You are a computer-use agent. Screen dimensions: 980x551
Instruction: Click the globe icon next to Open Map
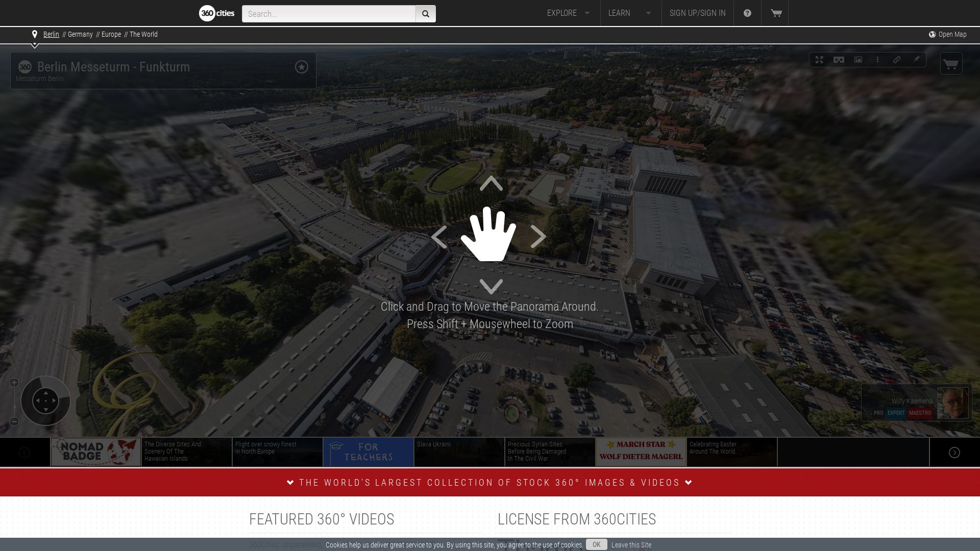(932, 34)
